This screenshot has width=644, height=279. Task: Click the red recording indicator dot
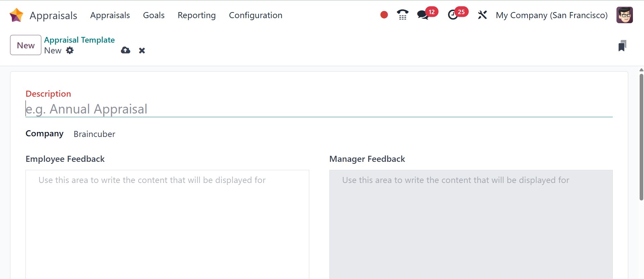click(x=384, y=15)
